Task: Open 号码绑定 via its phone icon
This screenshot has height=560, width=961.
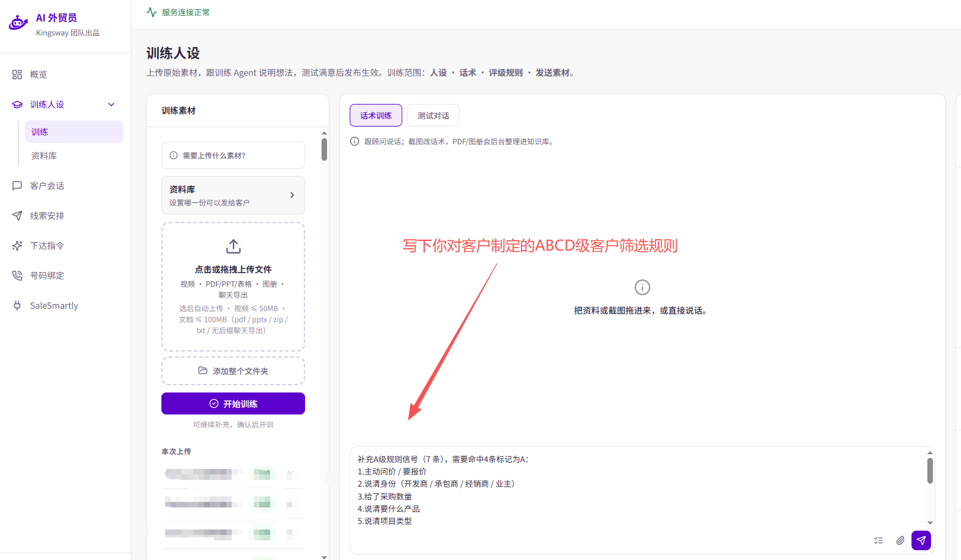Action: 17,276
